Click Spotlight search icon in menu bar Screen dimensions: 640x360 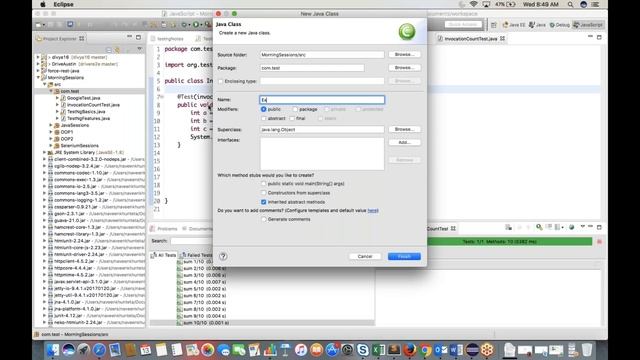[x=570, y=4]
